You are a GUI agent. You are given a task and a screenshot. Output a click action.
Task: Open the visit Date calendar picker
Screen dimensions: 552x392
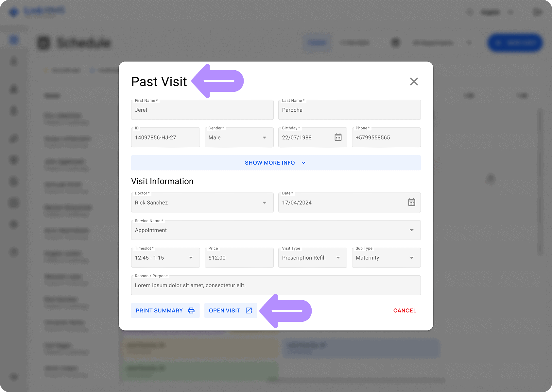(x=411, y=203)
